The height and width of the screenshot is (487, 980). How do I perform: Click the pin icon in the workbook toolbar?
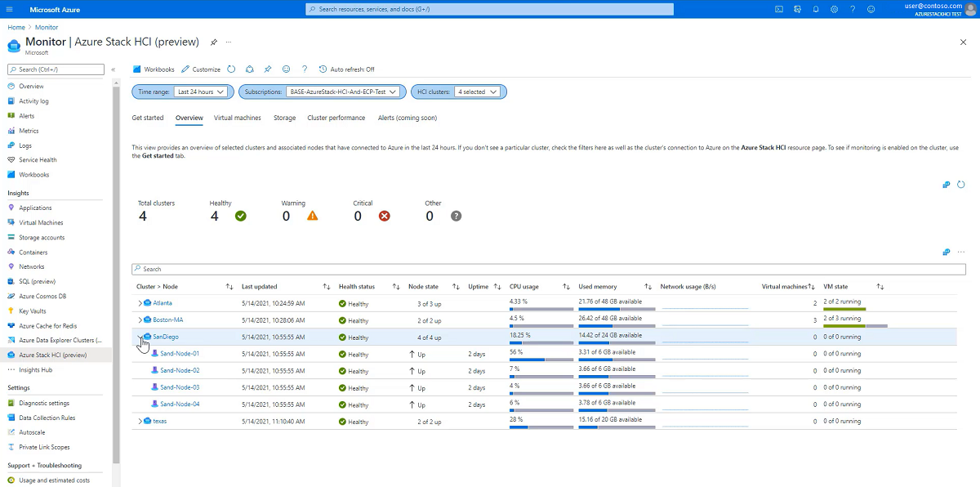pyautogui.click(x=268, y=69)
